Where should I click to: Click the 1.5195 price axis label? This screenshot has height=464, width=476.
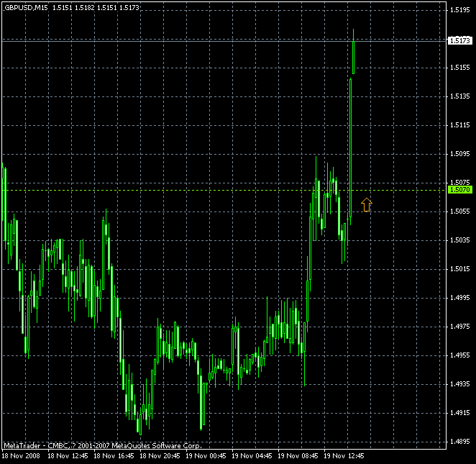(x=459, y=10)
